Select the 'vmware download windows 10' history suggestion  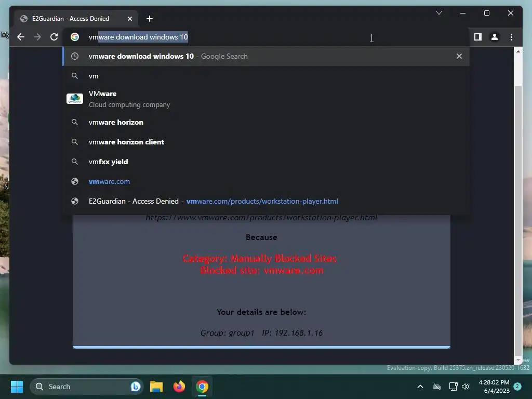point(267,56)
